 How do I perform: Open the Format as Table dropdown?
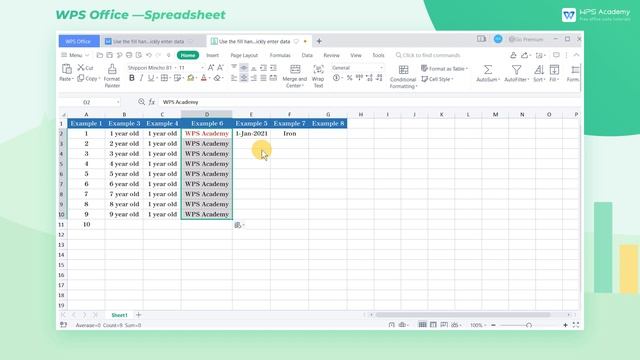444,69
